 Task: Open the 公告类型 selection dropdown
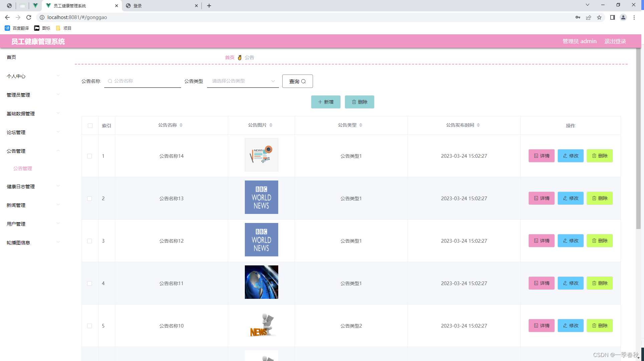243,81
